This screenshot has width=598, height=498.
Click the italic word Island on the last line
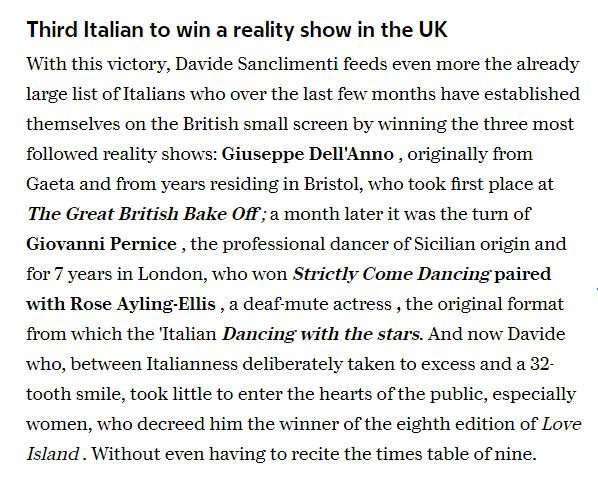pos(53,454)
